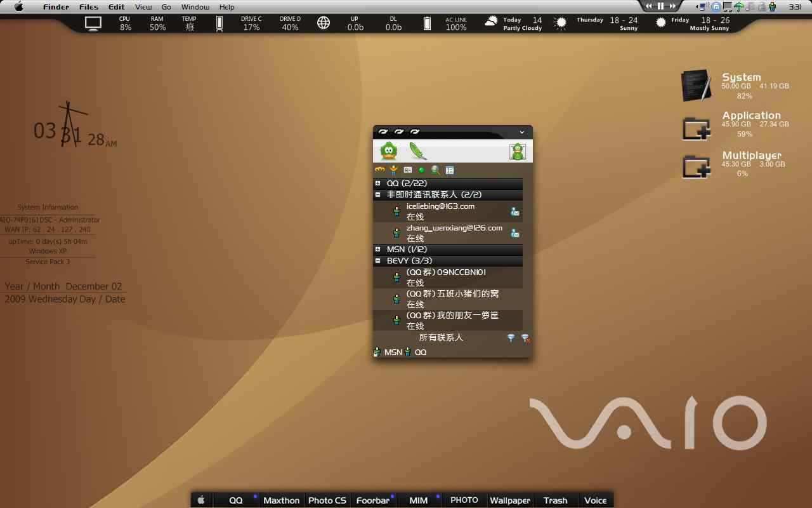812x508 pixels.
Task: Open the Files menu
Action: 89,7
